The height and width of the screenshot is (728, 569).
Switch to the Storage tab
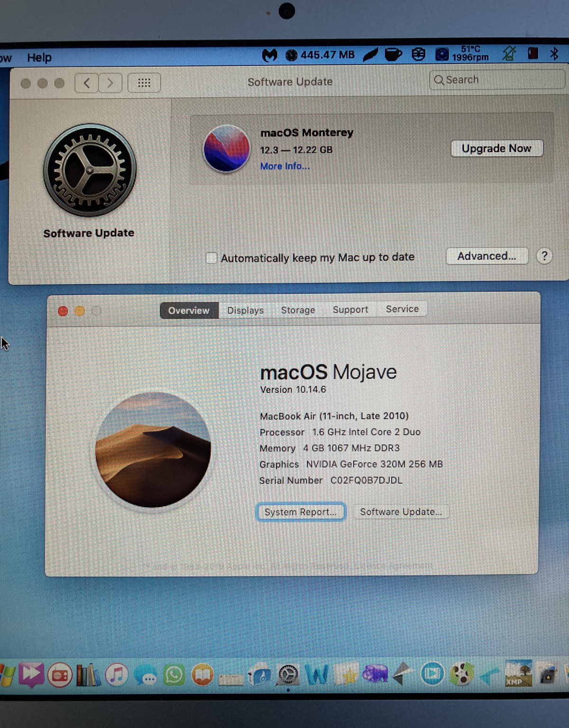298,309
